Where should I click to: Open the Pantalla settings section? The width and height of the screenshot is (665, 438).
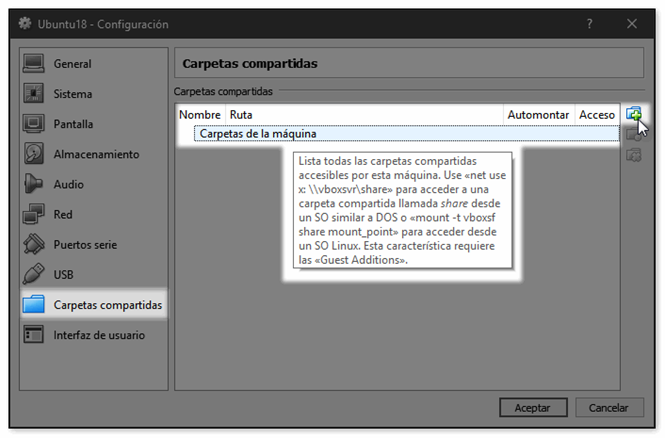tap(94, 124)
